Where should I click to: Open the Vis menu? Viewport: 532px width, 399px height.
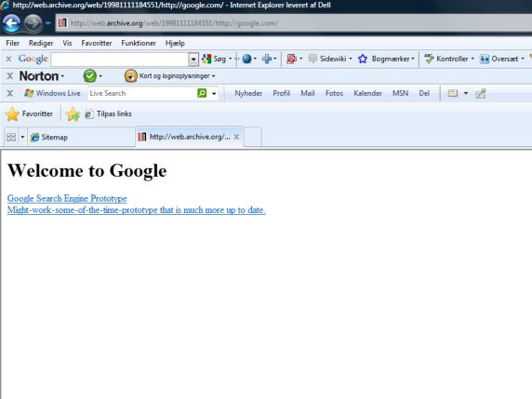pos(67,43)
